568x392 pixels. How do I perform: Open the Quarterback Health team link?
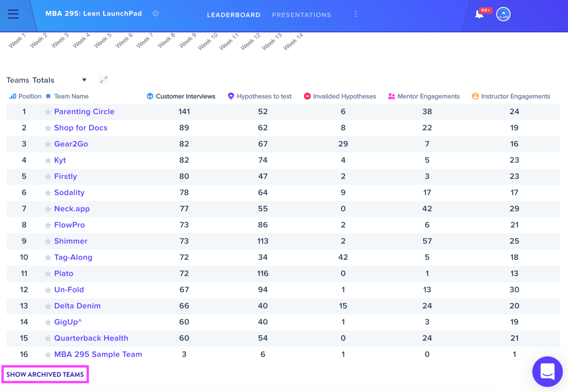(91, 338)
